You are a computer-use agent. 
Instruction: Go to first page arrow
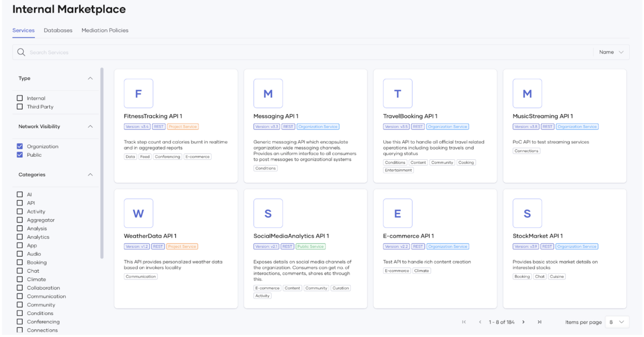(x=464, y=322)
